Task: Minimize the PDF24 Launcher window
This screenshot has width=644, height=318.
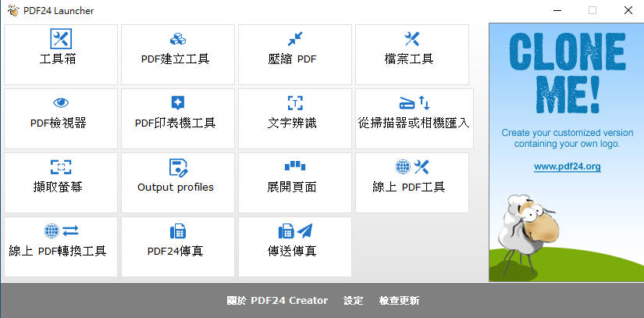Action: (556, 11)
